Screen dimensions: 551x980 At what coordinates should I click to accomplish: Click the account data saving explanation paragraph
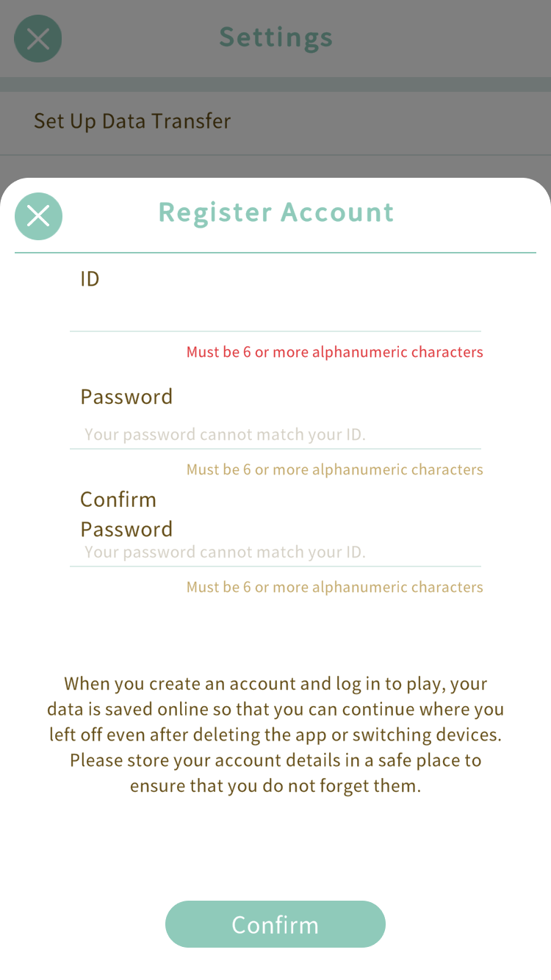pyautogui.click(x=275, y=735)
